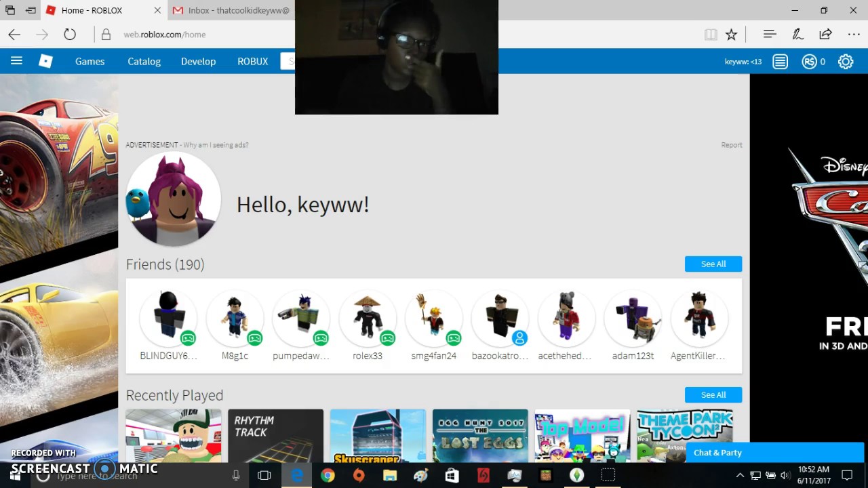Screen dimensions: 868x488
Task: Go back in the browser
Action: coord(14,35)
